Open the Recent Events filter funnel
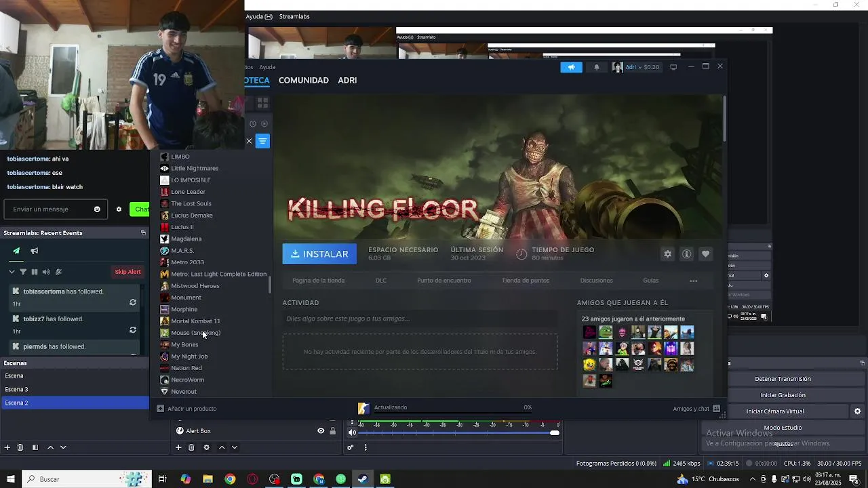 [23, 272]
